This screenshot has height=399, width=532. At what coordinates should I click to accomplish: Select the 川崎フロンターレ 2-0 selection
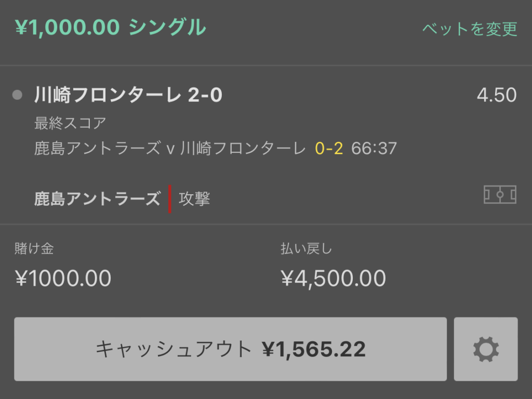[128, 95]
